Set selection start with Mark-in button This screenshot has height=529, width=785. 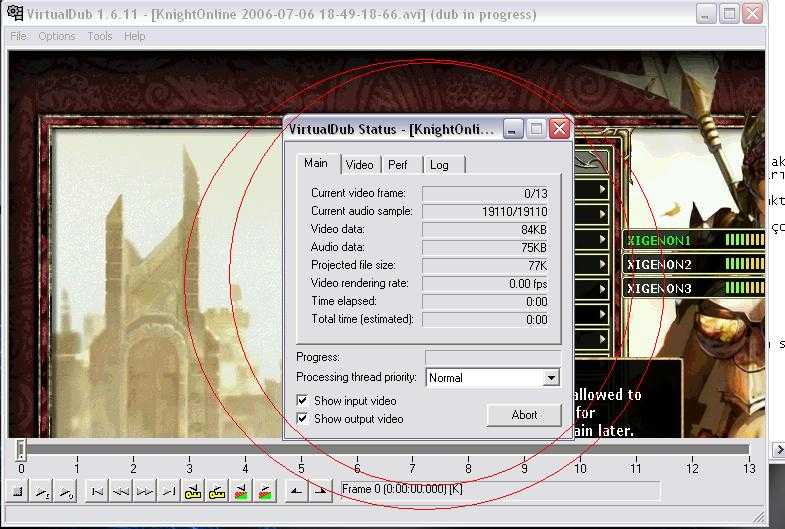296,491
